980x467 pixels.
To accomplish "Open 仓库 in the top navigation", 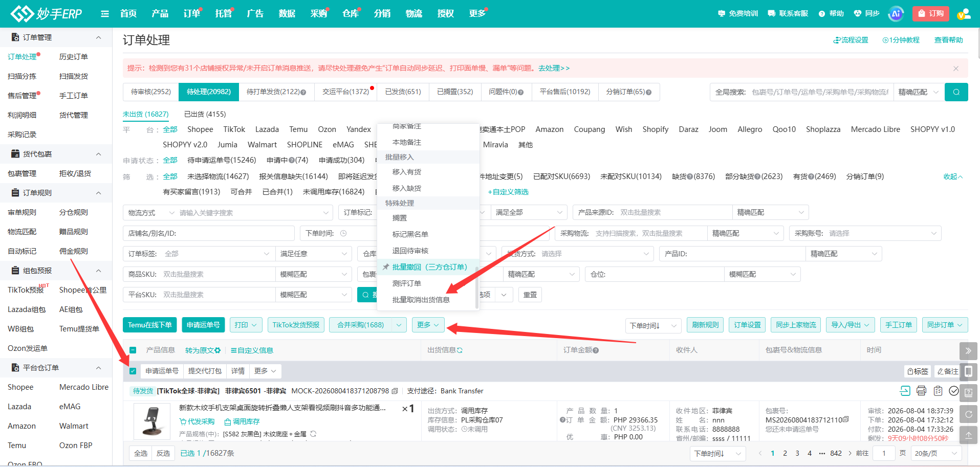I will 351,14.
